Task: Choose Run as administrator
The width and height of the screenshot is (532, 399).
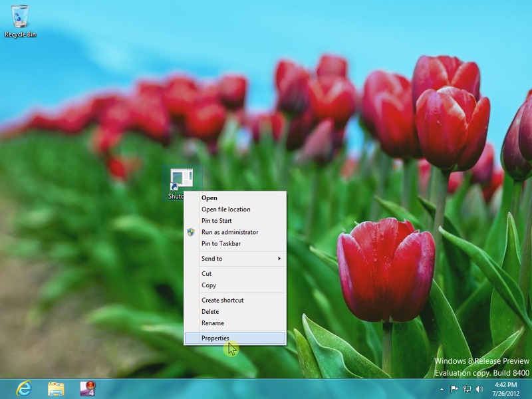Action: pos(235,232)
